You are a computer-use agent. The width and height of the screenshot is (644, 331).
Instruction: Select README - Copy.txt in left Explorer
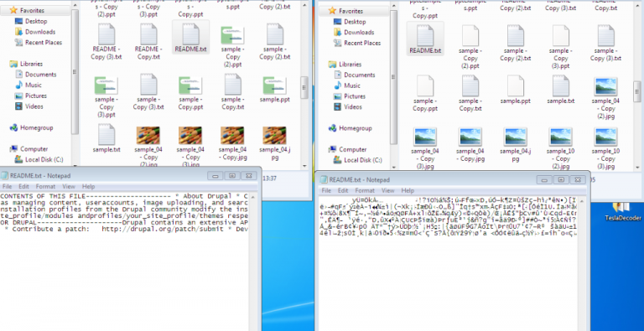tap(148, 41)
